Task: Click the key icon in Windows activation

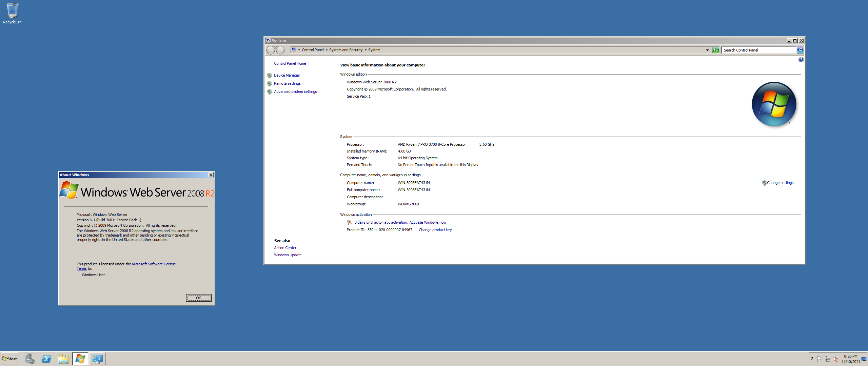Action: click(350, 223)
